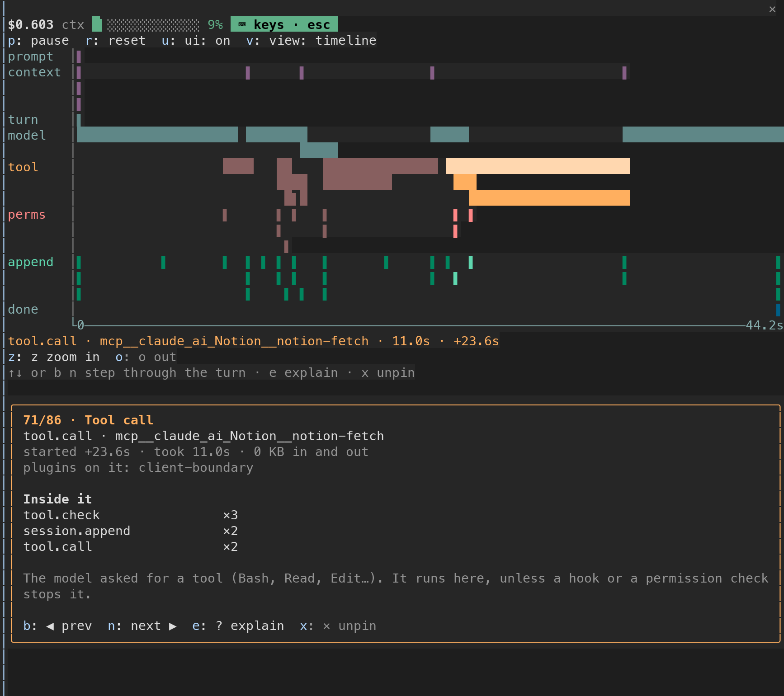Click the started +23.6s · took 11.0s line
This screenshot has height=696, width=784.
pos(196,452)
